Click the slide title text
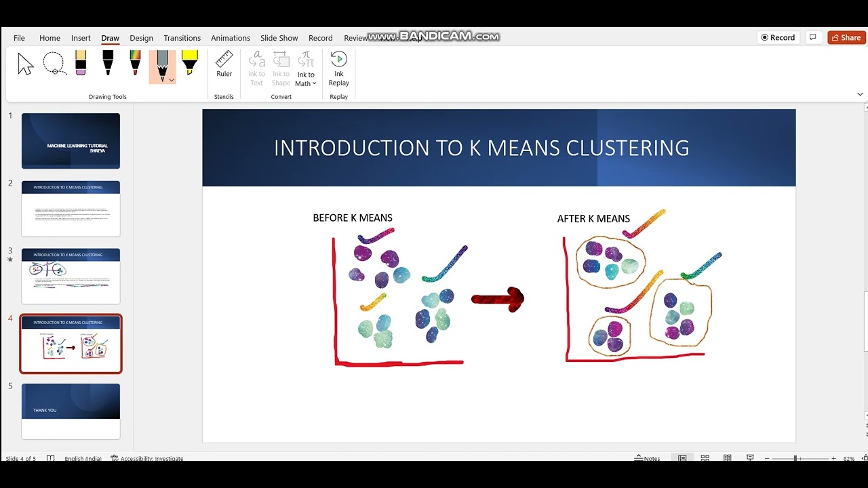868x488 pixels. pos(481,148)
